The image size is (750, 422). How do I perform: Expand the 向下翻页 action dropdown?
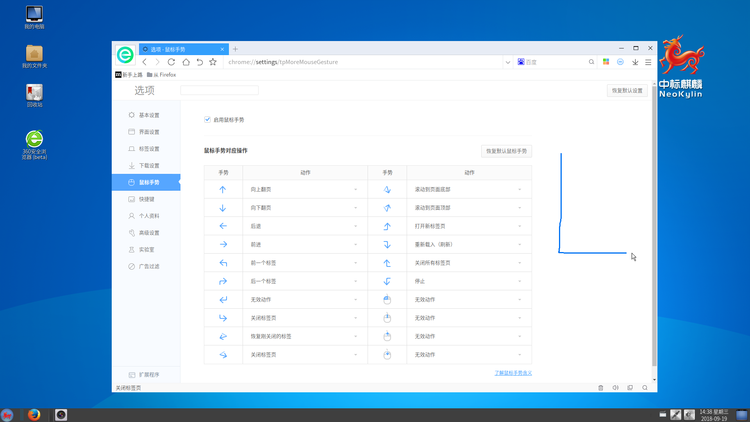pyautogui.click(x=305, y=208)
